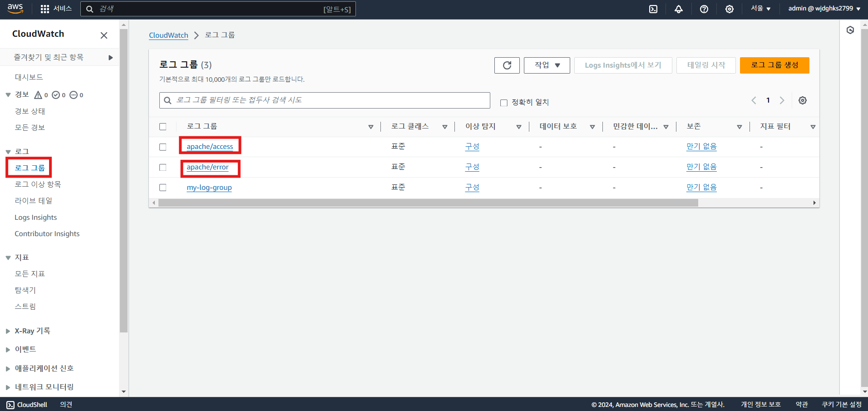This screenshot has height=411, width=868.
Task: Expand the 애플리케이션 신호 section
Action: click(8, 369)
